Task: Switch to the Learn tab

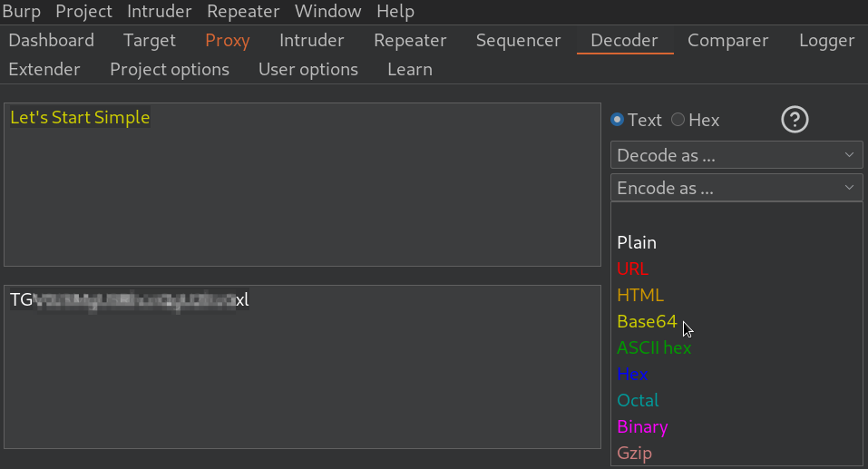Action: [410, 69]
